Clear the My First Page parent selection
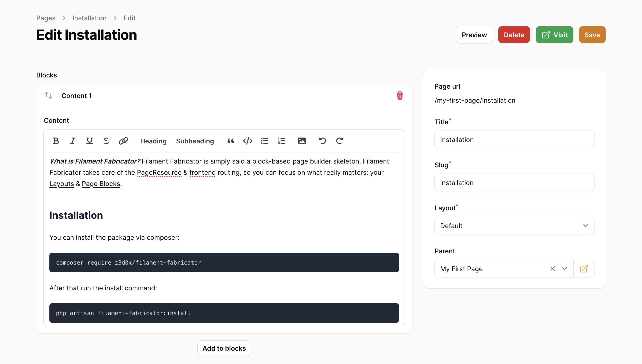Viewport: 642px width, 364px height. pyautogui.click(x=552, y=269)
